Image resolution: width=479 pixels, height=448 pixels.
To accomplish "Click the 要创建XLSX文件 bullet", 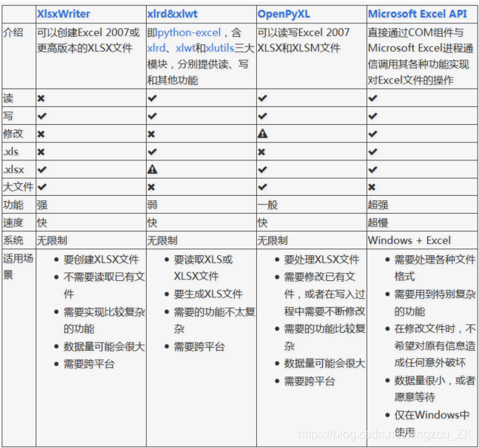I will pos(101,260).
